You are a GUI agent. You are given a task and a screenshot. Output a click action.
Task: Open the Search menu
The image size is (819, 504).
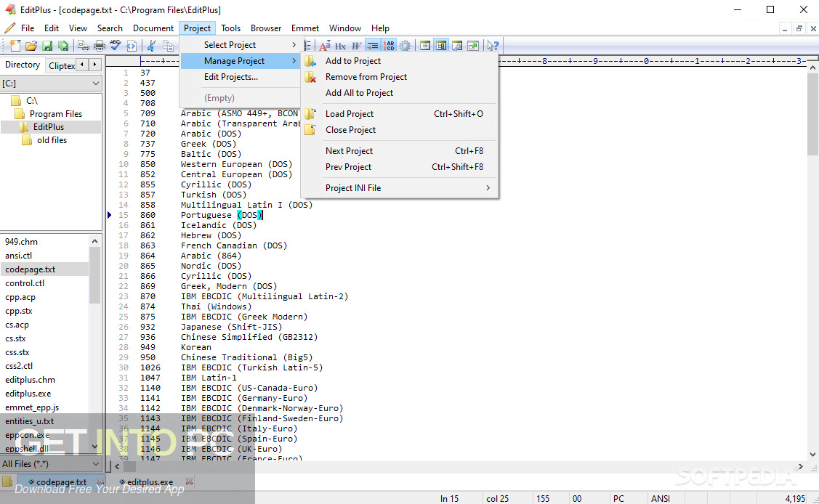[110, 28]
